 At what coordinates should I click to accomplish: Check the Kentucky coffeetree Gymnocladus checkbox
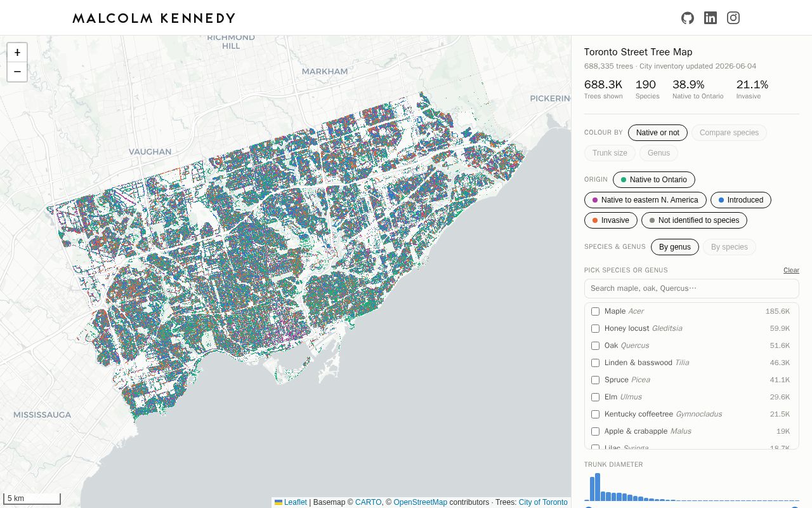595,414
